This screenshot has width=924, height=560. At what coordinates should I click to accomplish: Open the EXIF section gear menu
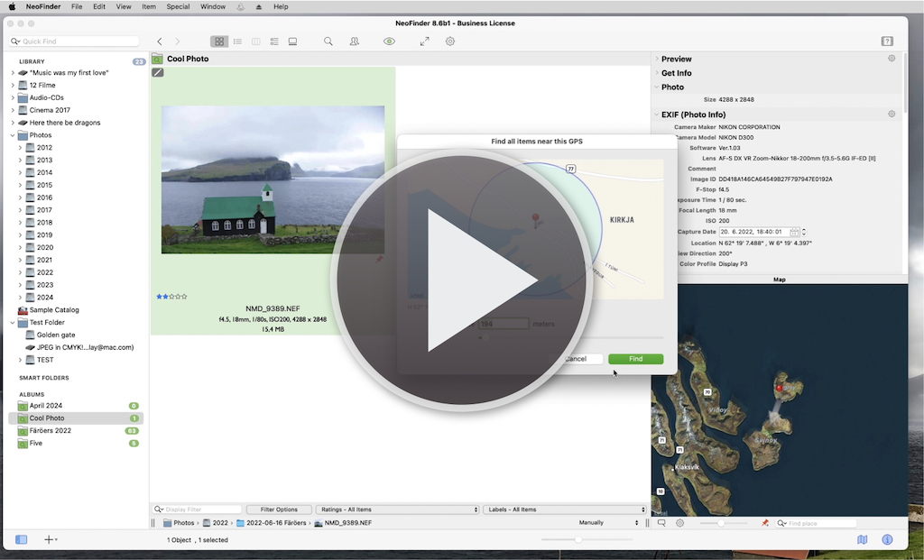point(892,115)
